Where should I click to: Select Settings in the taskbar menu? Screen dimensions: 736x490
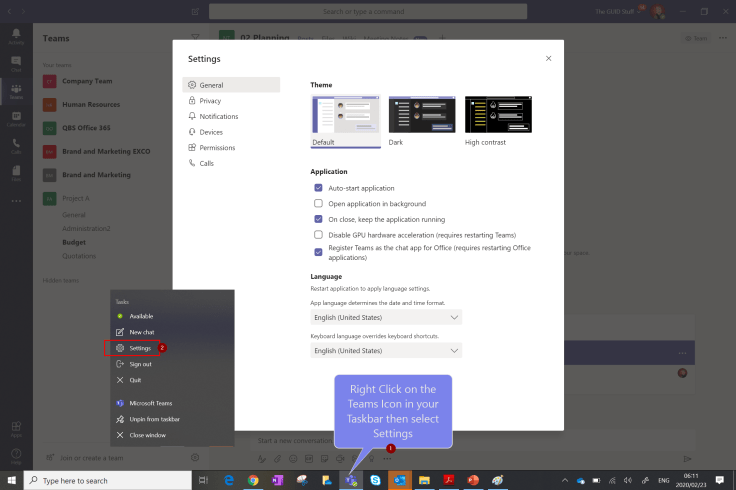[140, 348]
